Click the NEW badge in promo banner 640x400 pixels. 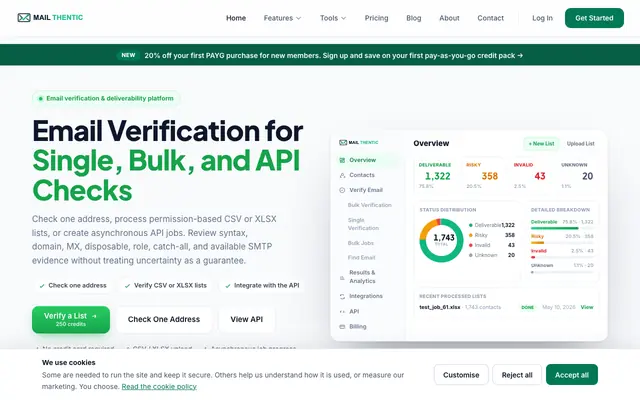coord(128,55)
